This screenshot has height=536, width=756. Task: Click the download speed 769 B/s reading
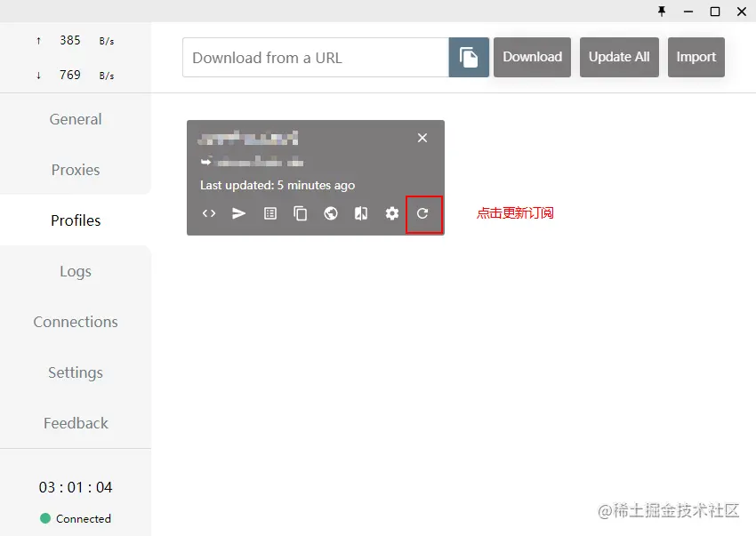[x=76, y=76]
